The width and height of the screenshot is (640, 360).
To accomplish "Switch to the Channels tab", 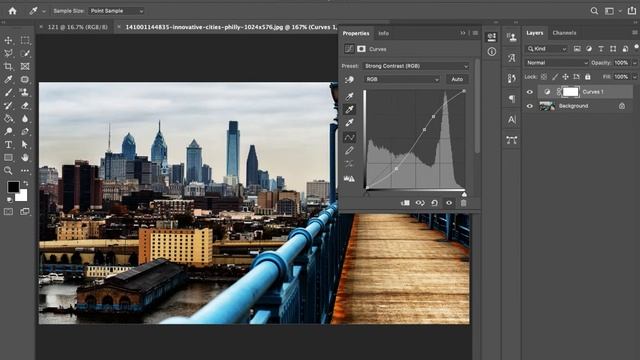I will [564, 33].
